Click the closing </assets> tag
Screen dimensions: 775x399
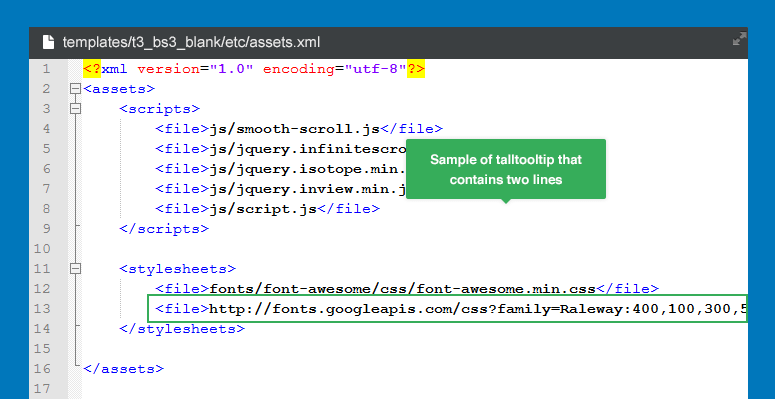(x=124, y=369)
